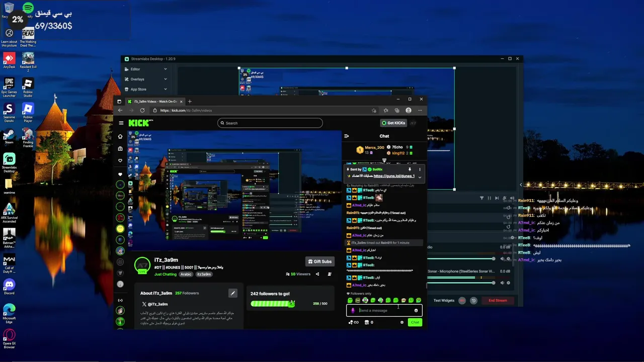Insert the first green emote from quick row
Image resolution: width=644 pixels, height=362 pixels.
[350, 300]
